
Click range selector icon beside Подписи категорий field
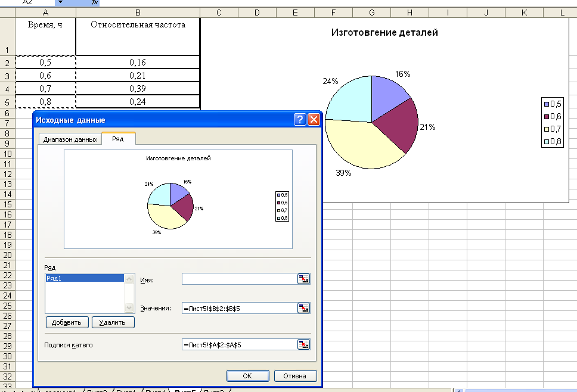(x=303, y=344)
